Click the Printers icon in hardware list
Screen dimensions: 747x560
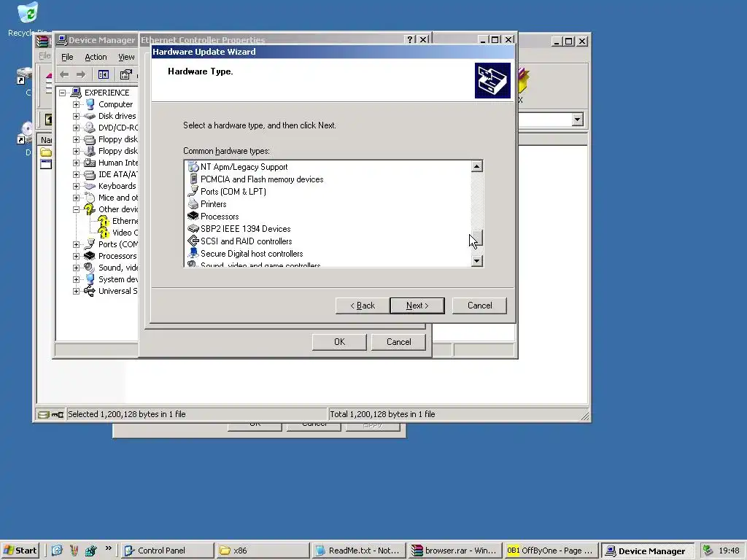coord(193,204)
